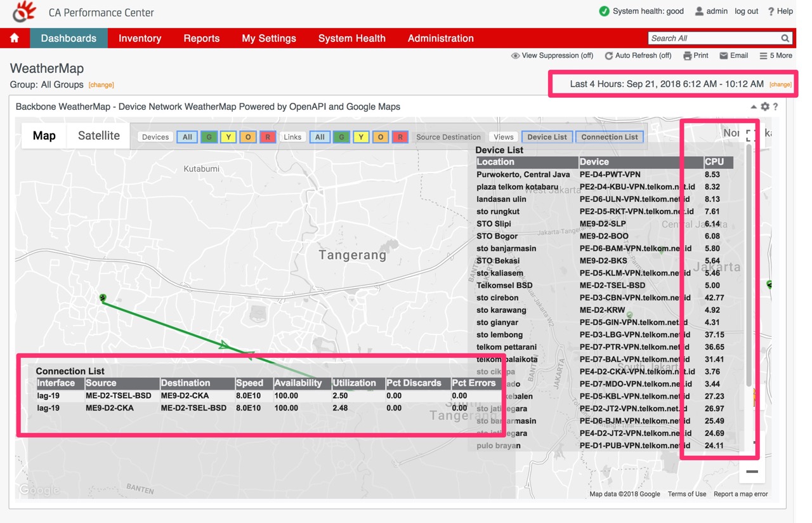This screenshot has width=812, height=523.
Task: Click Purwokerto, Central Java location
Action: 523,175
